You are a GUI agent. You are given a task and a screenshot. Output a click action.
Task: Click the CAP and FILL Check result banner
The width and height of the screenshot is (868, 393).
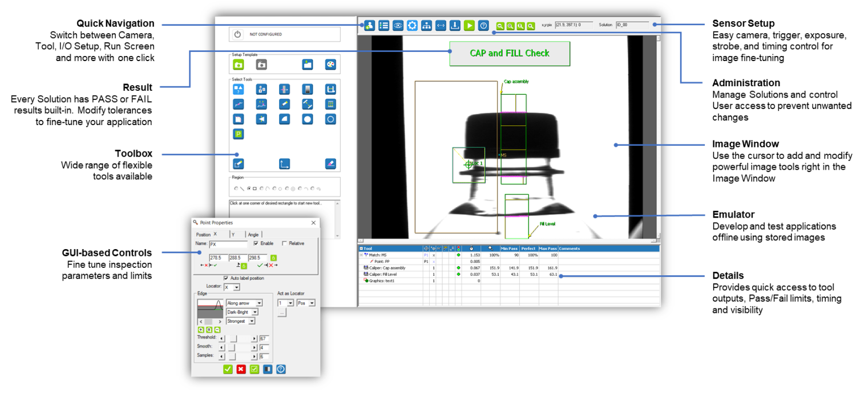pos(510,53)
